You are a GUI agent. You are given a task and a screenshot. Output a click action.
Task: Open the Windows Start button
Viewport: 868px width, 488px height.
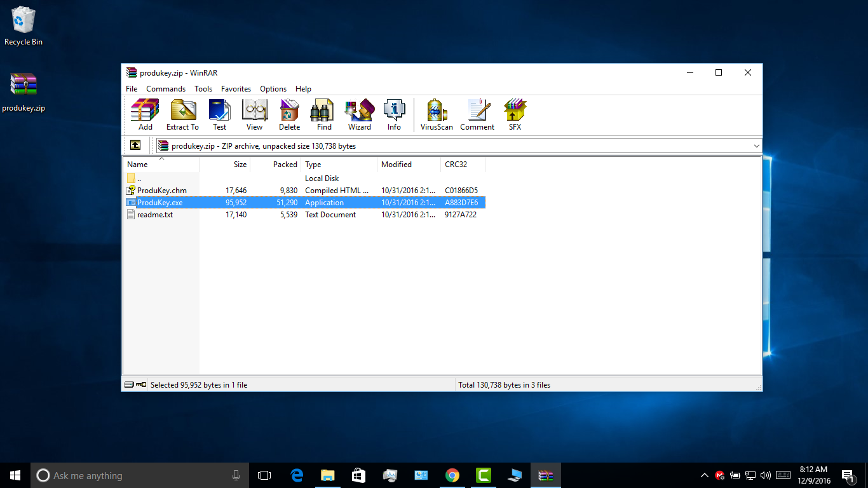(15, 475)
